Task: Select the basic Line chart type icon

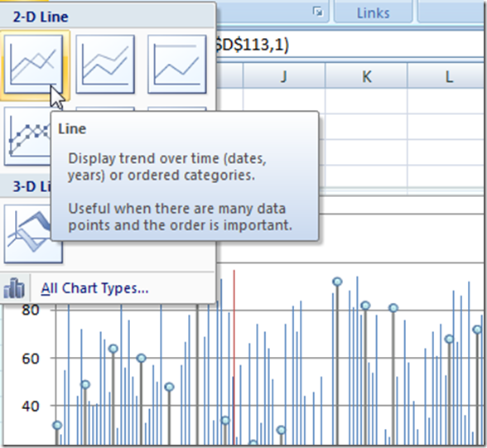Action: coord(33,65)
